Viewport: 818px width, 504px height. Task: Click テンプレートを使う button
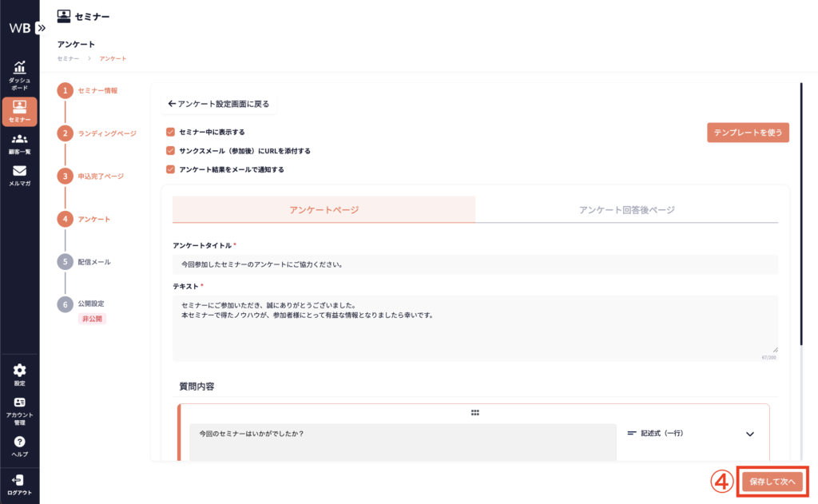[748, 133]
